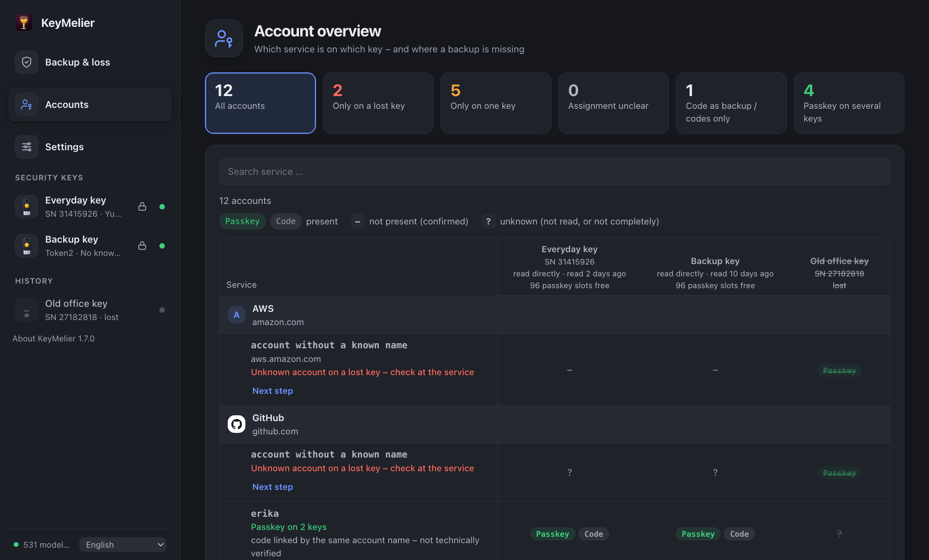Click the Accounts person-key sidebar icon
Viewport: 929px width, 560px height.
pos(27,105)
